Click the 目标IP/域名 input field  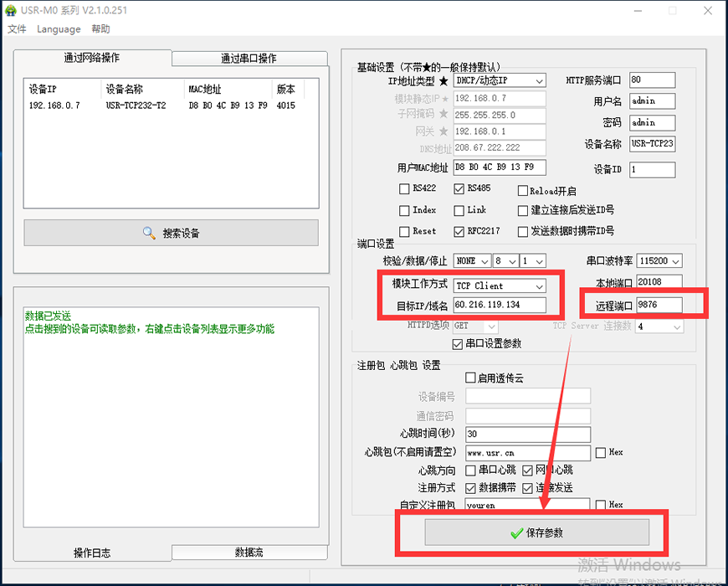click(x=499, y=305)
